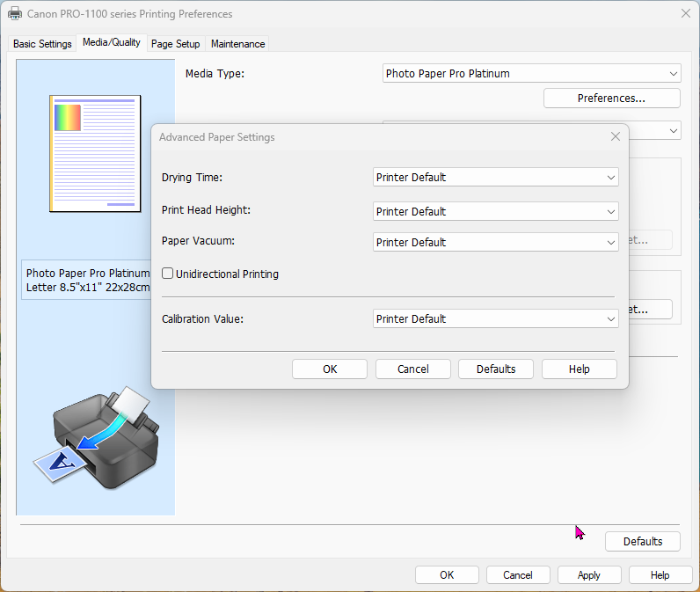700x592 pixels.
Task: Close the Printing Preferences window
Action: [x=685, y=13]
